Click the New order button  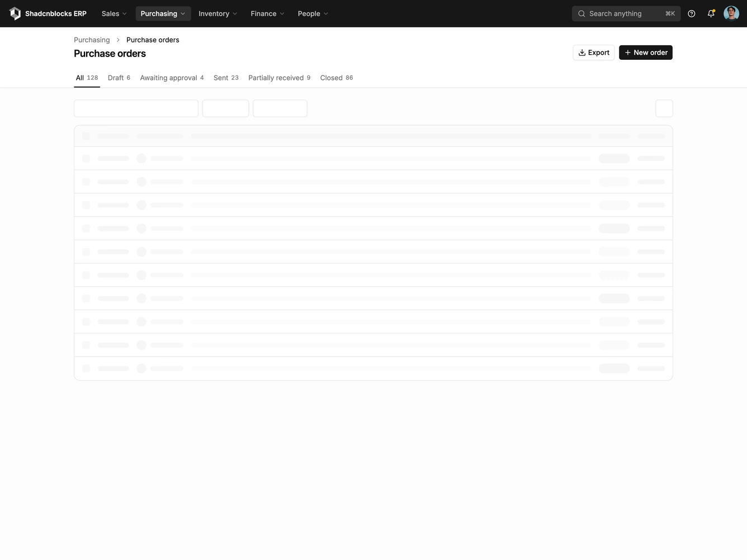click(x=646, y=53)
